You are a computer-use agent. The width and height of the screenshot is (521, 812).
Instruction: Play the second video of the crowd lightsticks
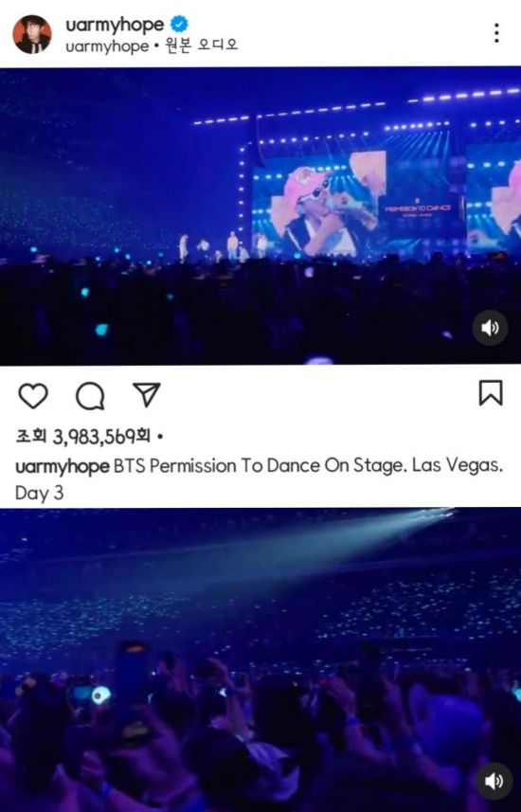point(260,659)
